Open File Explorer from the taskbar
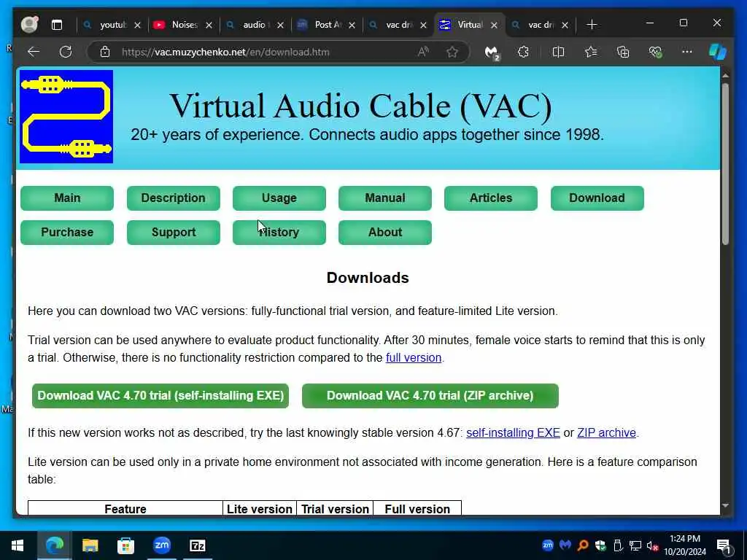 (90, 545)
